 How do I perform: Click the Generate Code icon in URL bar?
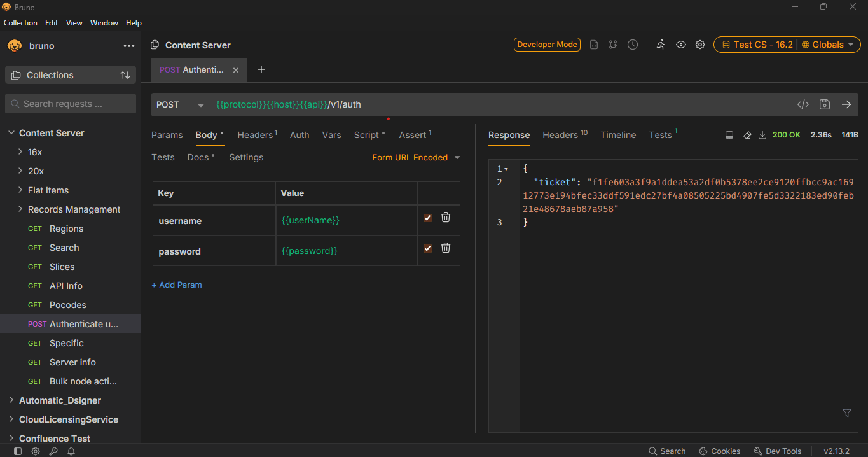[803, 105]
